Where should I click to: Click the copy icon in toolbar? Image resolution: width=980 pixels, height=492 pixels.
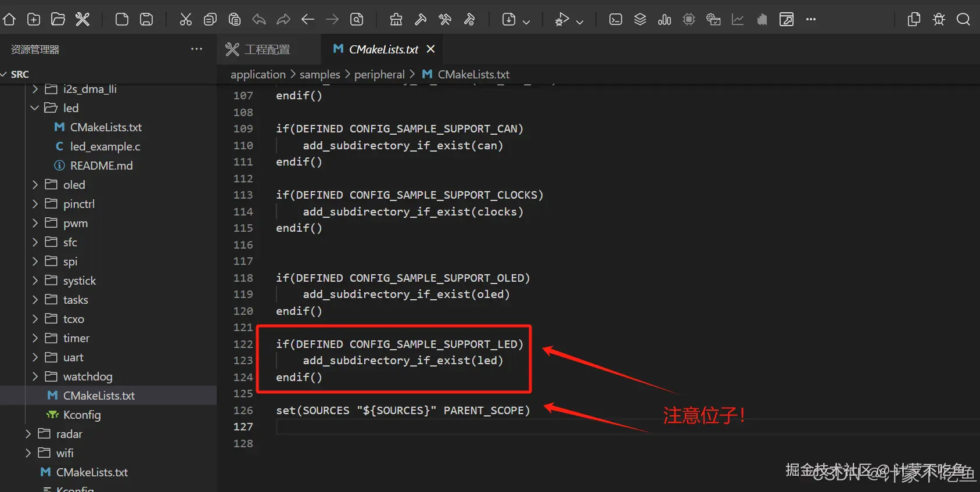tap(210, 19)
